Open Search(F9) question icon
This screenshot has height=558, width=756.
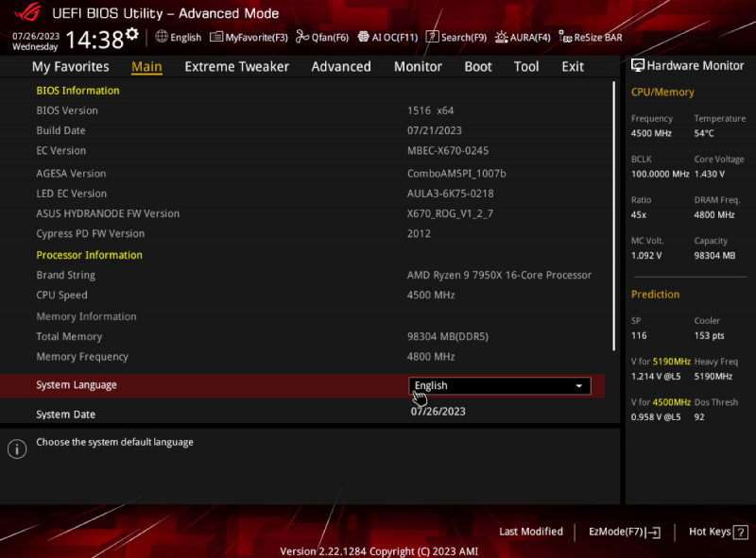pyautogui.click(x=433, y=37)
